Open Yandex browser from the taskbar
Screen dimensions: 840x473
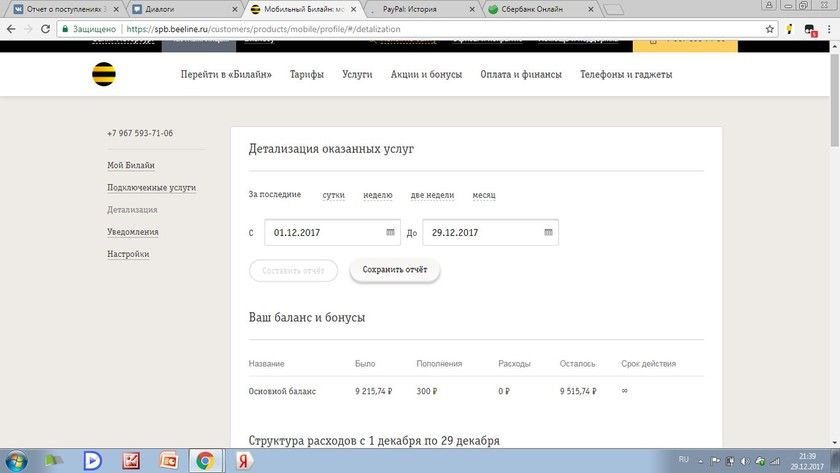coord(244,461)
